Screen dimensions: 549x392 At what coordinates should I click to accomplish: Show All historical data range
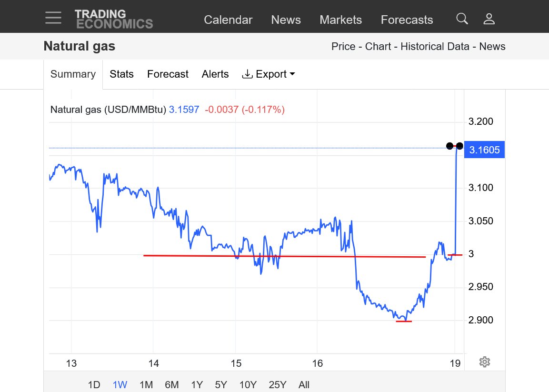304,385
